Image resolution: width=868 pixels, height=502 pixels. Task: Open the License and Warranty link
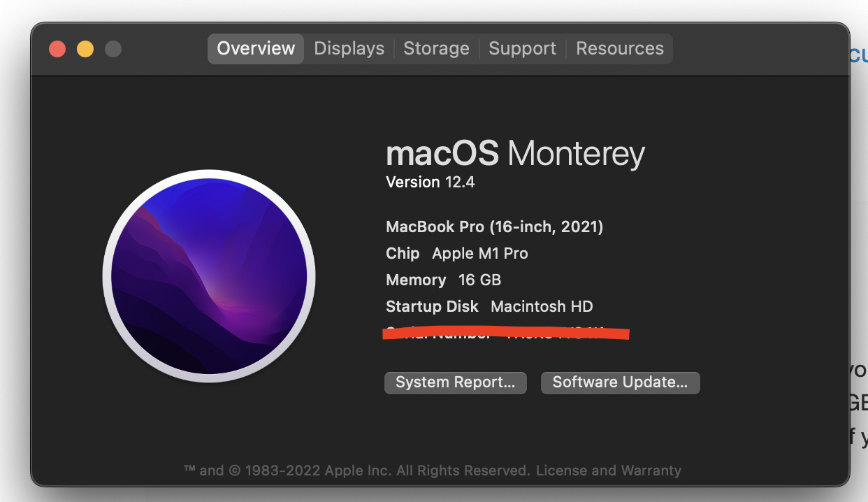pyautogui.click(x=608, y=471)
